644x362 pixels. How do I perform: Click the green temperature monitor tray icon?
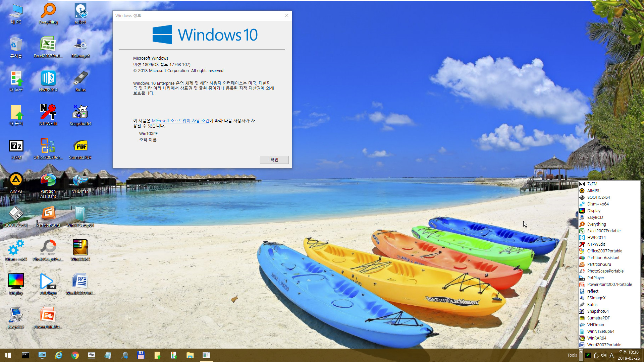coord(588,355)
